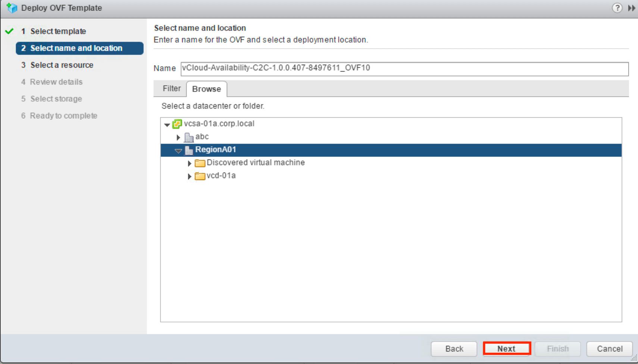Screen dimensions: 638x364
Task: Switch to the Filter tab
Action: (x=171, y=89)
